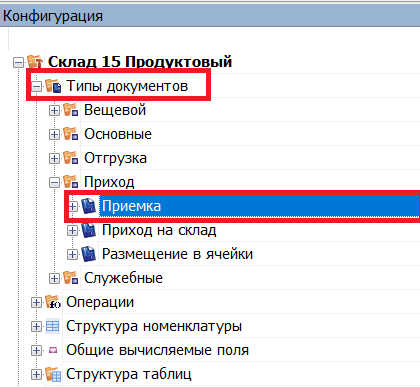Image resolution: width=420 pixels, height=387 pixels.
Task: Select the Общие вычисляемые поля item
Action: [x=157, y=350]
